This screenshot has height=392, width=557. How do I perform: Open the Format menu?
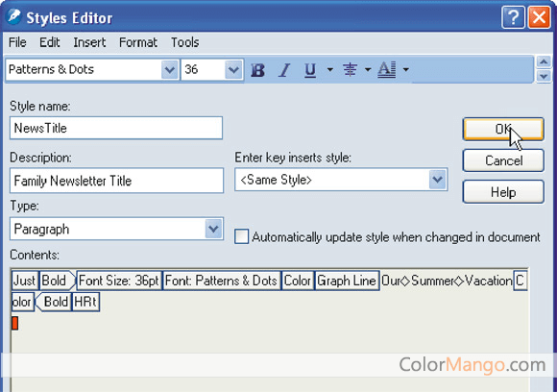(138, 42)
